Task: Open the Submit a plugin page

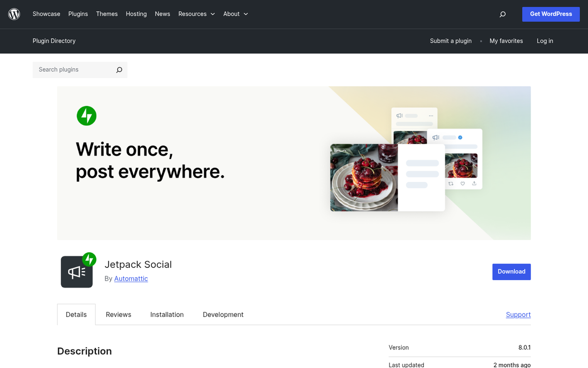Action: [450, 41]
